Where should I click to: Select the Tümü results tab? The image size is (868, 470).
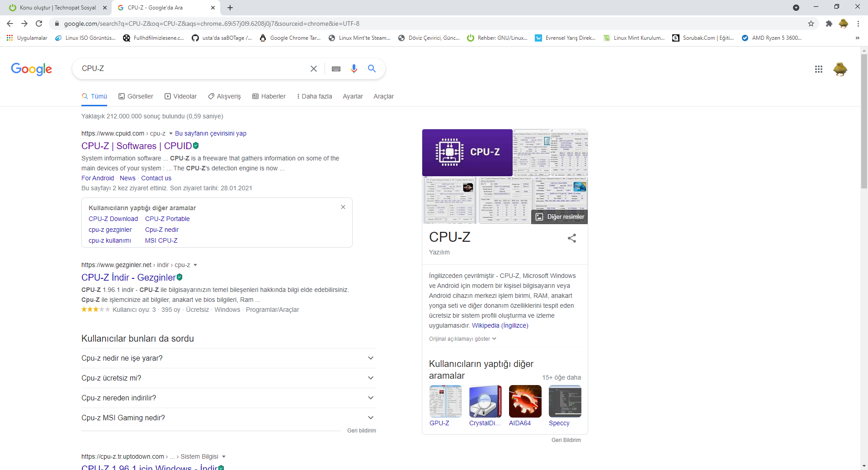pos(94,96)
